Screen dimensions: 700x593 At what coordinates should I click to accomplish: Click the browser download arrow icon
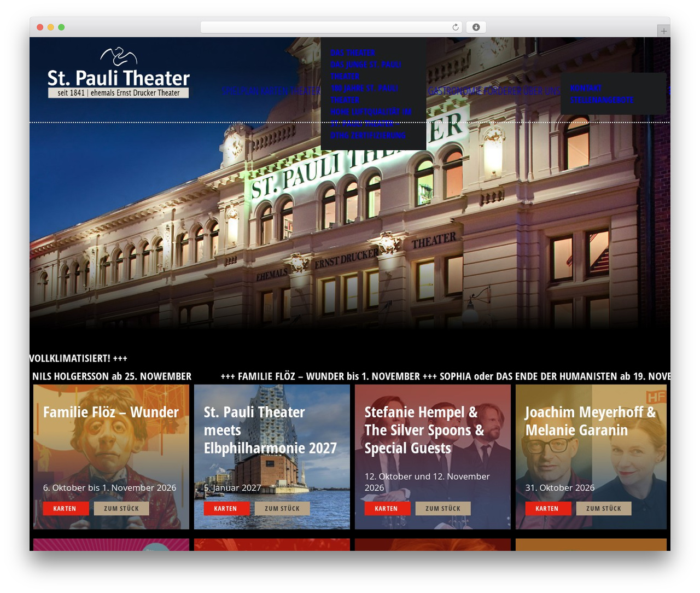pos(476,27)
